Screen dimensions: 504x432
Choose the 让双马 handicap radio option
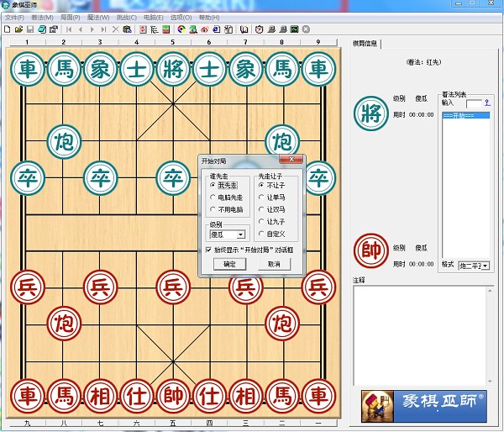click(263, 208)
